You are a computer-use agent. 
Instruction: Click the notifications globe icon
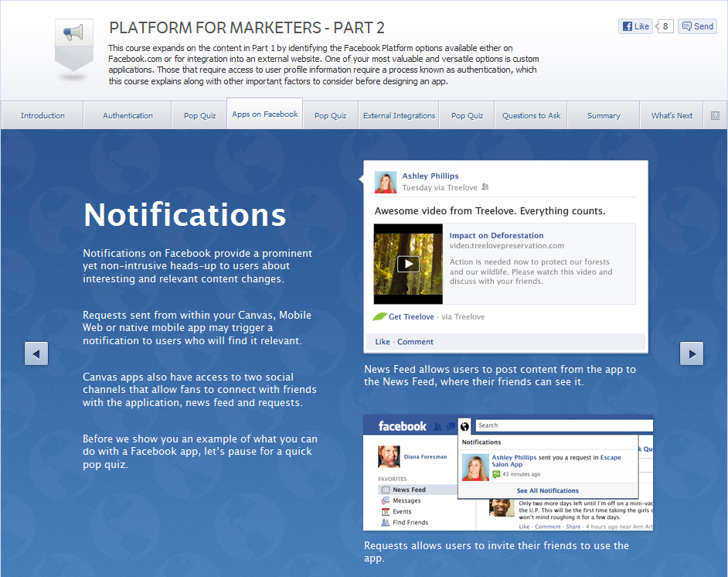point(464,426)
